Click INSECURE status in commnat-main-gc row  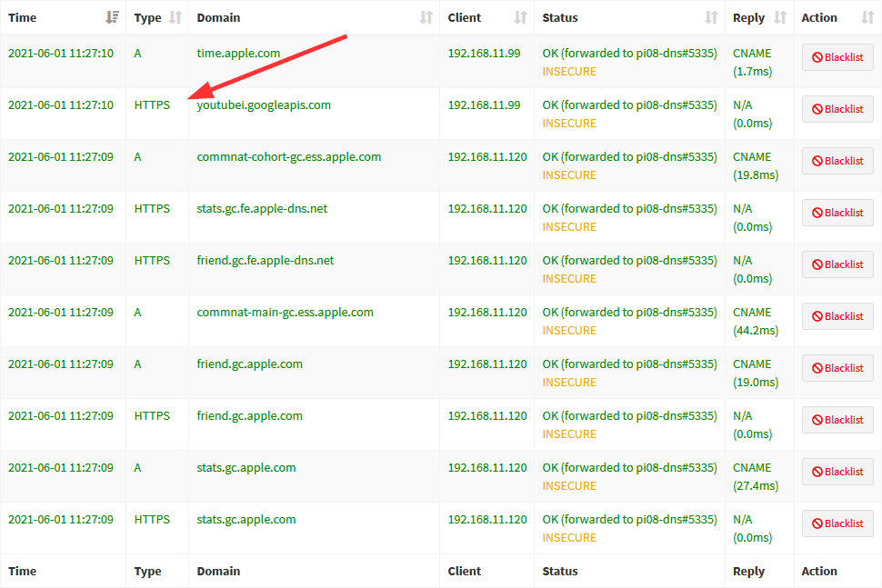569,330
